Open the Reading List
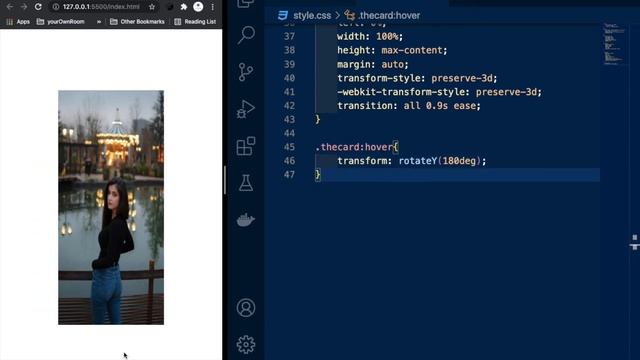640x360 pixels. [x=195, y=22]
